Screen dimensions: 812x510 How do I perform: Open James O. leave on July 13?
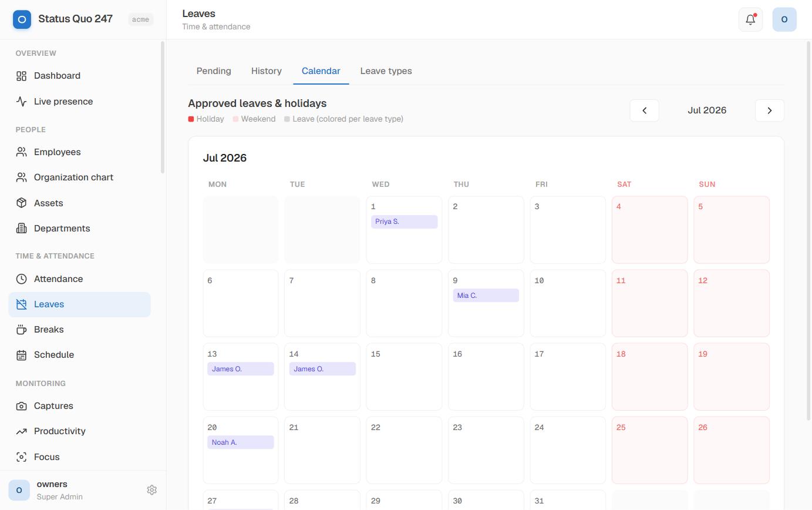tap(241, 369)
